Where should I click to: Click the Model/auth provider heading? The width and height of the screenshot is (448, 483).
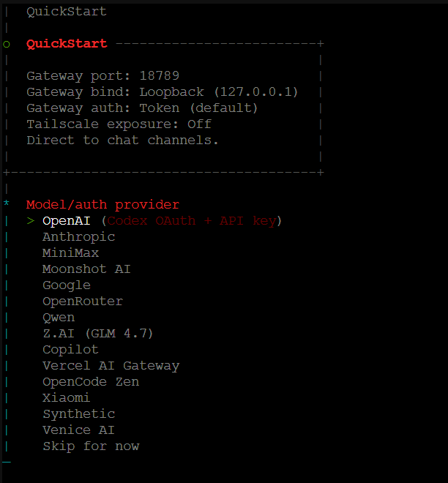pos(102,205)
